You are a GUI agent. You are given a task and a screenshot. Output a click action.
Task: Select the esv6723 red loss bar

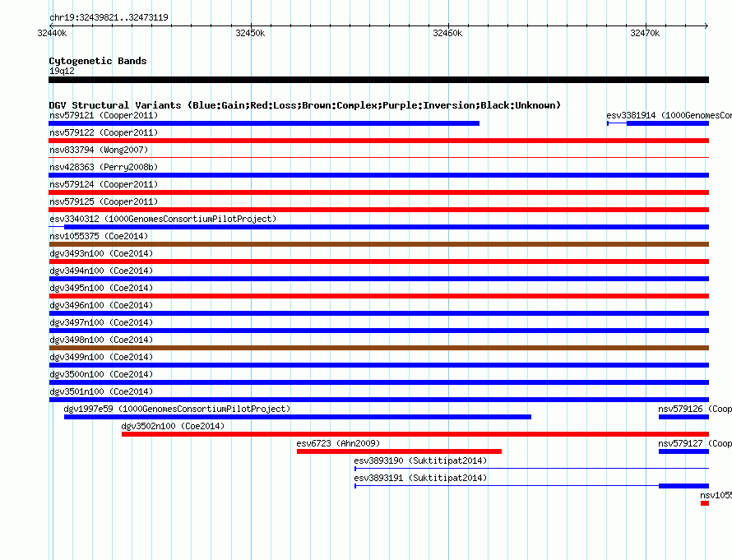399,451
